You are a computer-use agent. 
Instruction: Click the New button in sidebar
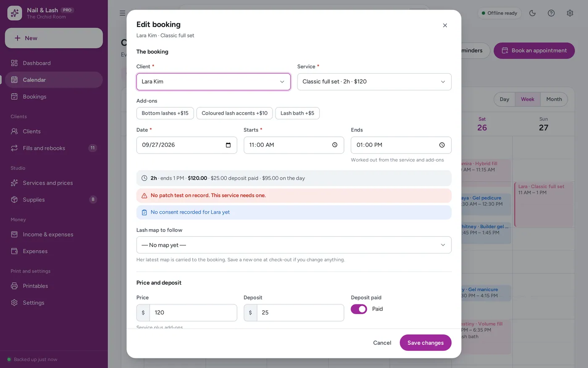(54, 38)
